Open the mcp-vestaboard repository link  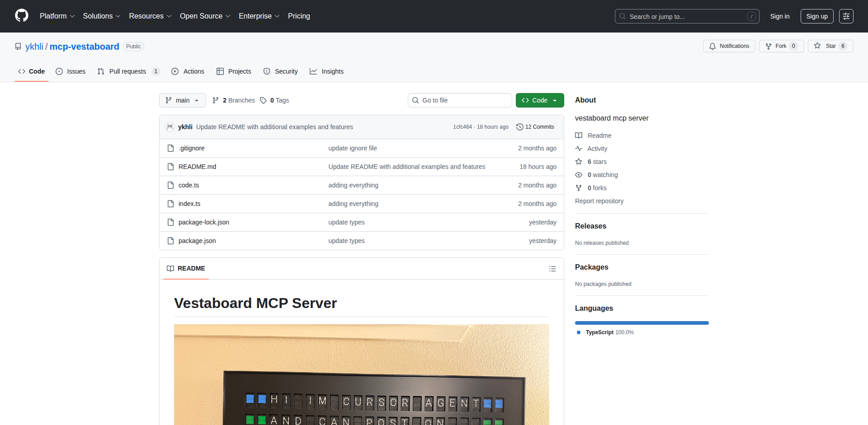(85, 47)
